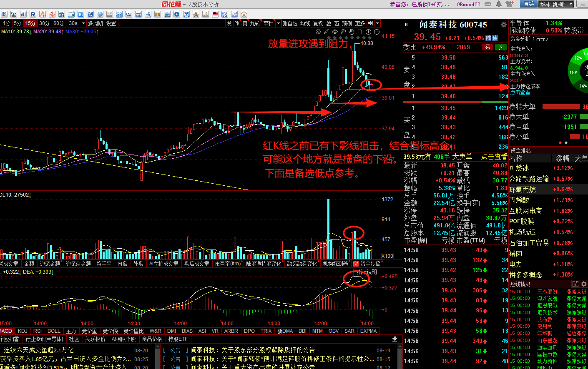The width and height of the screenshot is (588, 369).
Task: Open the HOT flame toolbar icon
Action: pos(43,14)
